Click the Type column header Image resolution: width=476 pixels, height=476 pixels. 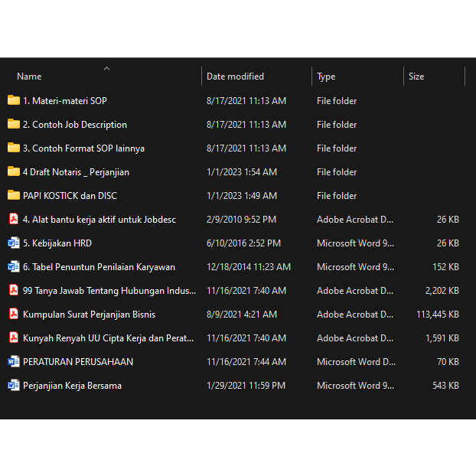326,77
